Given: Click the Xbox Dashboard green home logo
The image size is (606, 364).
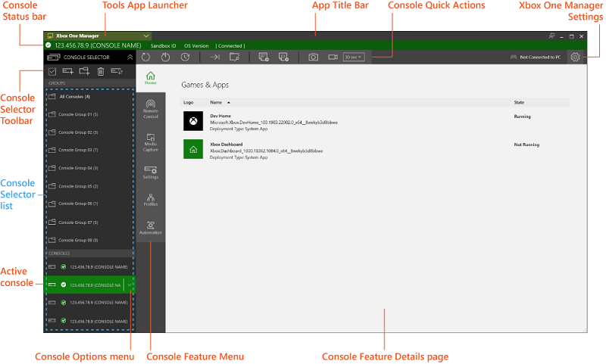Looking at the screenshot, I should (x=193, y=149).
